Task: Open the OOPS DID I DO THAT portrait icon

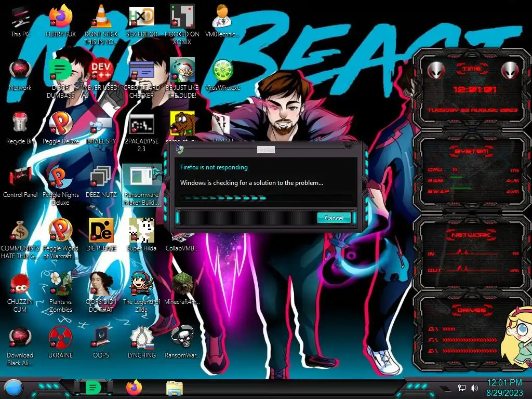Action: 101,292
